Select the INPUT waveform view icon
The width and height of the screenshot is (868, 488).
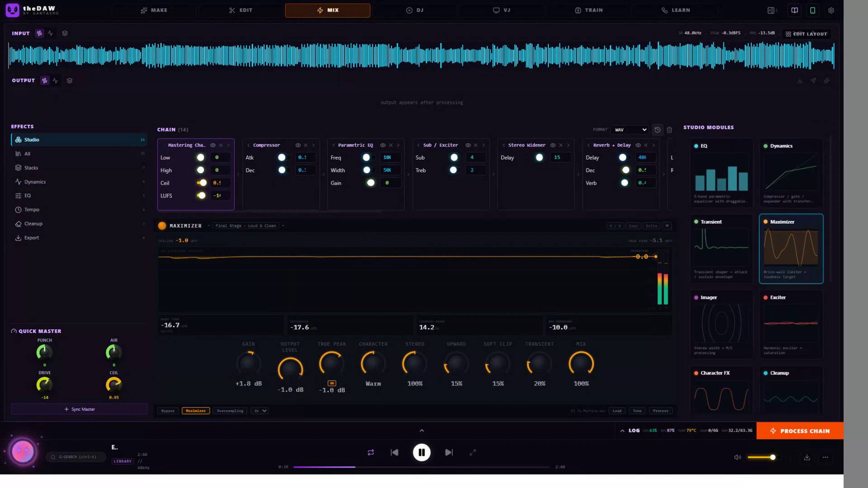coord(39,33)
